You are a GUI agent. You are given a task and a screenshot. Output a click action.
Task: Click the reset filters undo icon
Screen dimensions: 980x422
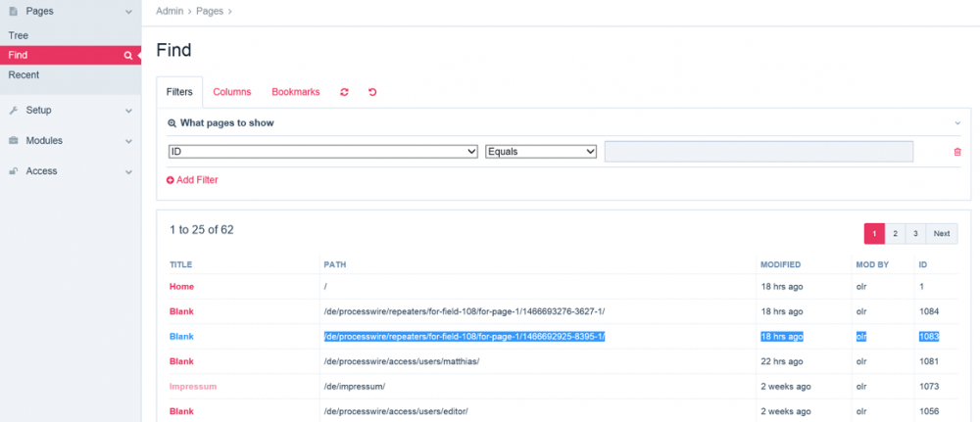click(x=372, y=92)
